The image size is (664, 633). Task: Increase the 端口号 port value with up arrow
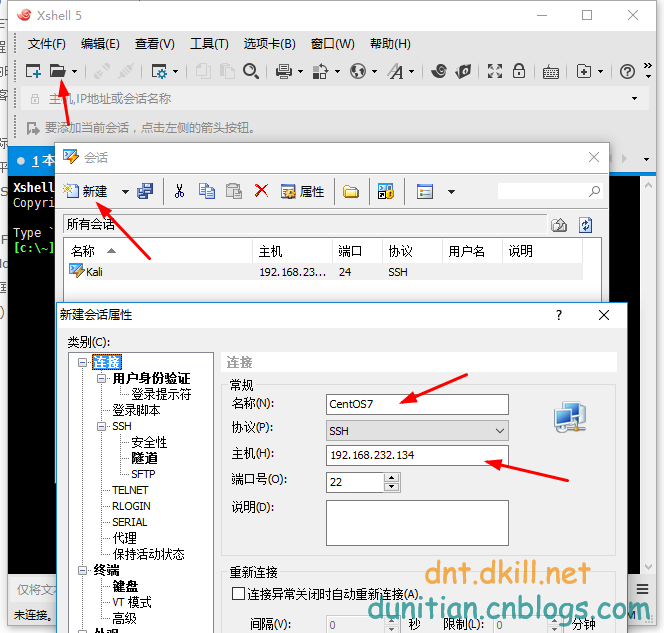tap(392, 478)
